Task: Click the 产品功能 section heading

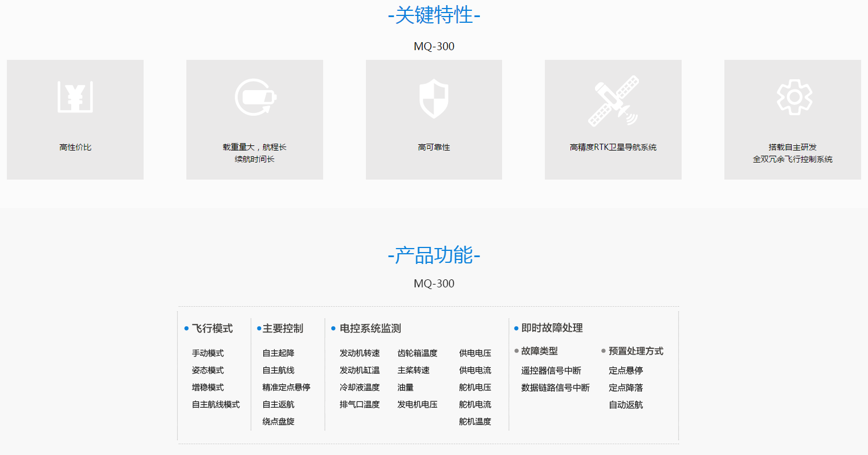Action: (x=434, y=255)
